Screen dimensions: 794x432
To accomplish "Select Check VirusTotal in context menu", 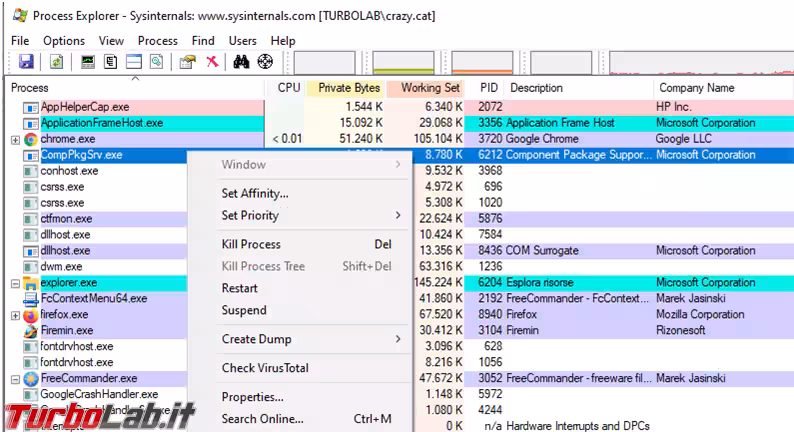I will (x=265, y=368).
